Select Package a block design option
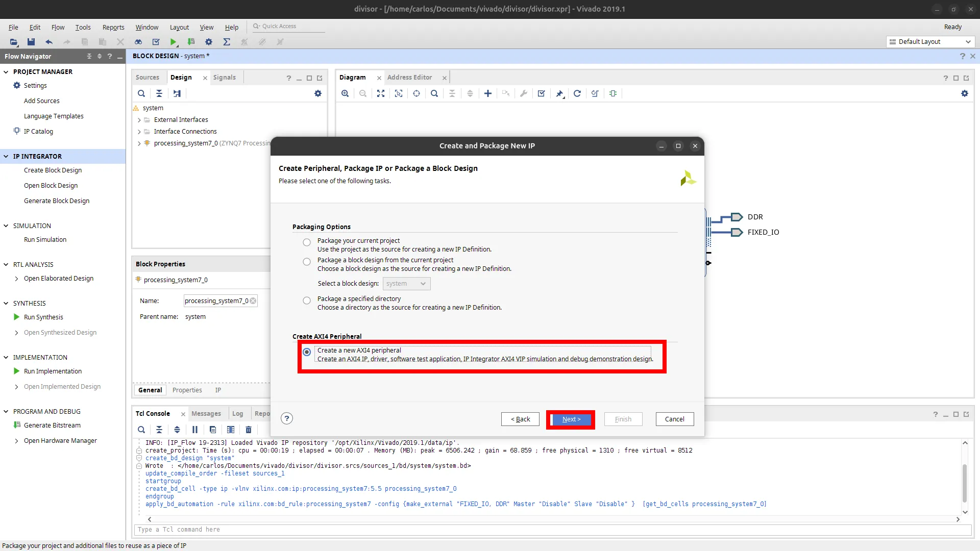The image size is (980, 551). pos(307,262)
